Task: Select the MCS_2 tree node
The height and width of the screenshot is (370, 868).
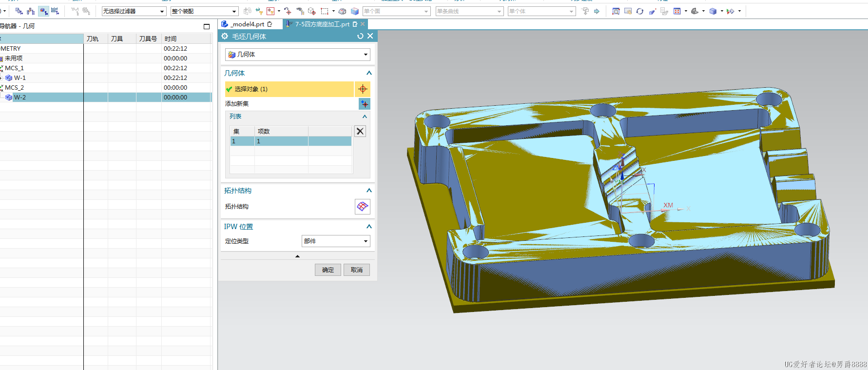Action: (15, 87)
